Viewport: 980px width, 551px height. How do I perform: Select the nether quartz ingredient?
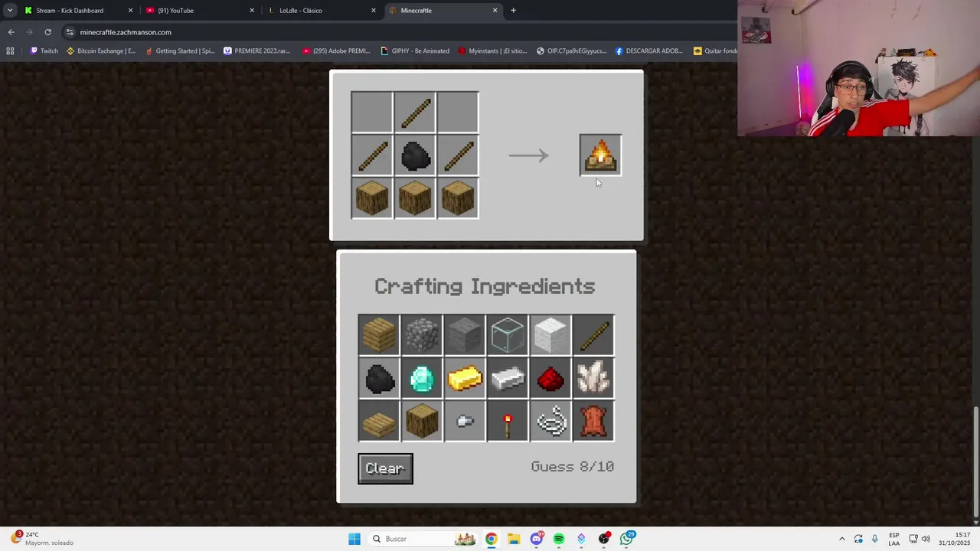click(x=593, y=378)
